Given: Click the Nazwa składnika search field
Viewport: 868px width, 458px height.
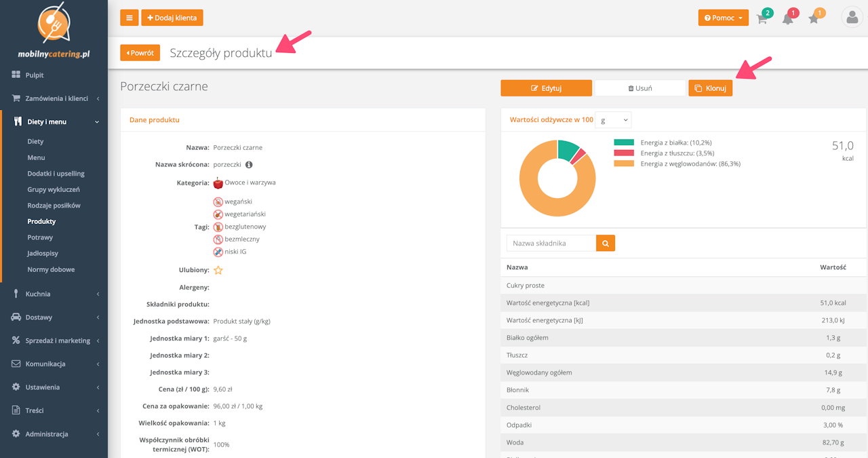Looking at the screenshot, I should (551, 243).
